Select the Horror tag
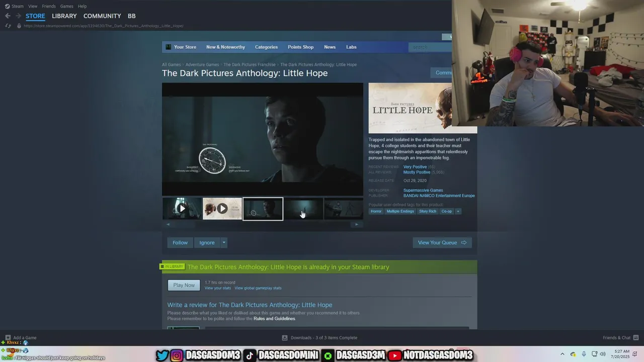Screen dimensions: 644x362 coord(376,211)
